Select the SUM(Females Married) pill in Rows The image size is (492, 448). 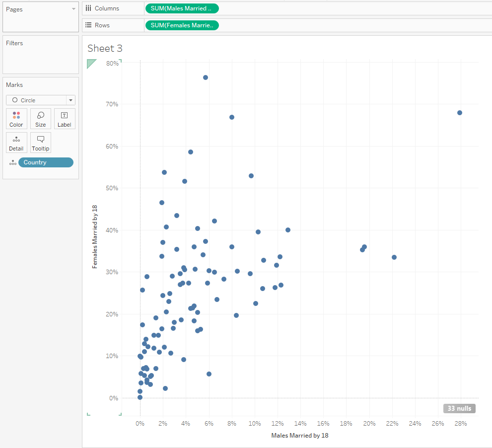pyautogui.click(x=182, y=25)
